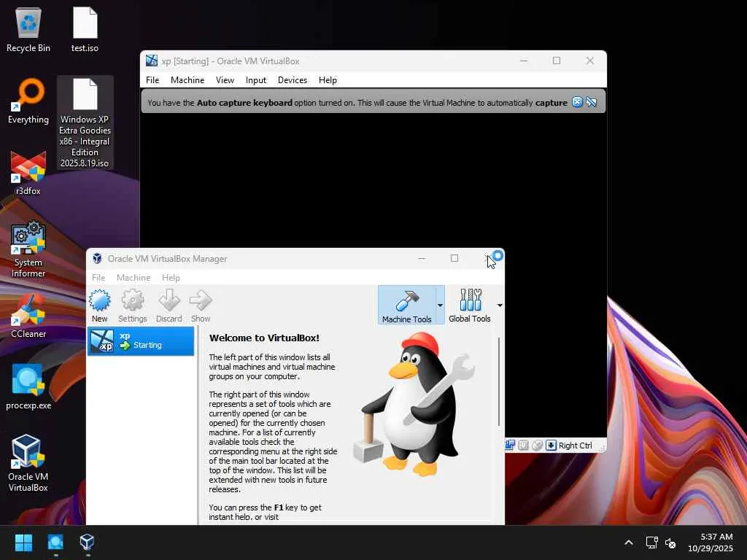This screenshot has width=747, height=560.
Task: Click the keyboard capture arrow indicator
Action: [x=551, y=445]
